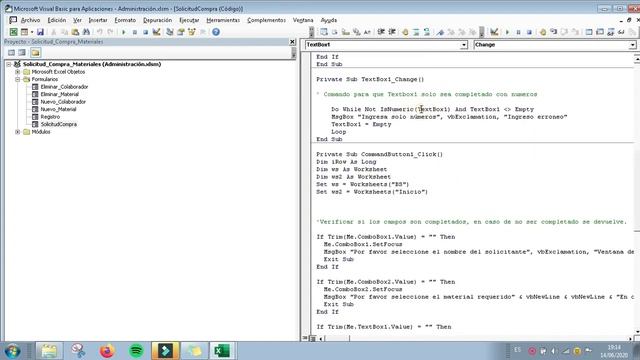Click the Quick Info icon

(x=346, y=32)
